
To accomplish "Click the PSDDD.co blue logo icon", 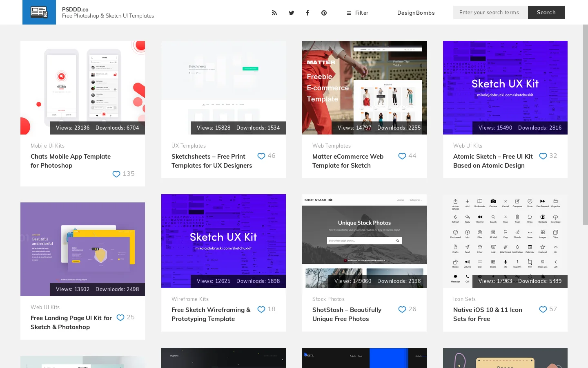I will [x=39, y=12].
